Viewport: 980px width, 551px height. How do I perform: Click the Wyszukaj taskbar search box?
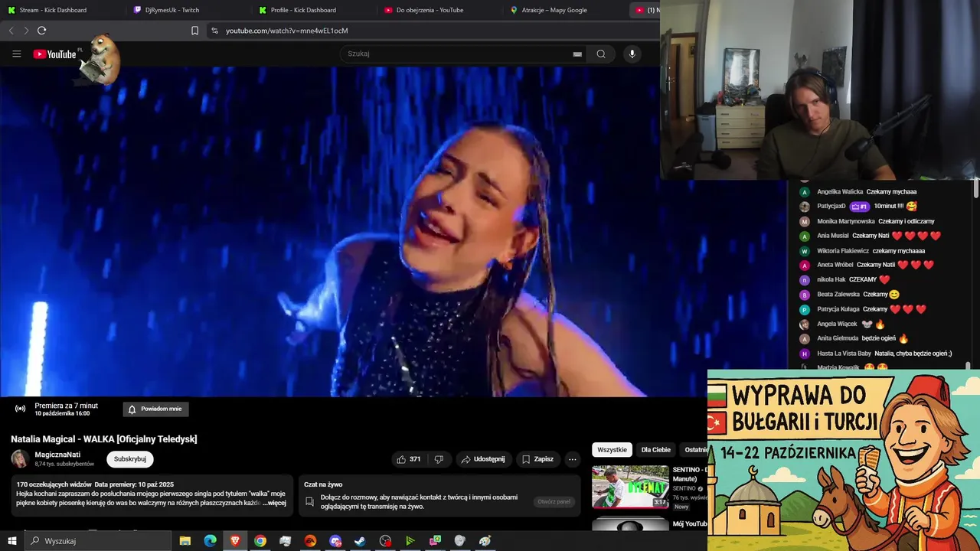[x=98, y=541]
